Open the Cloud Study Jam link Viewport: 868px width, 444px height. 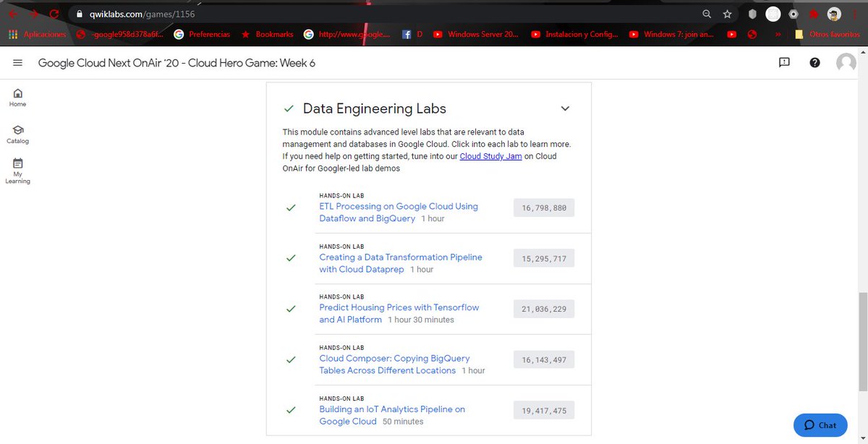click(x=490, y=155)
